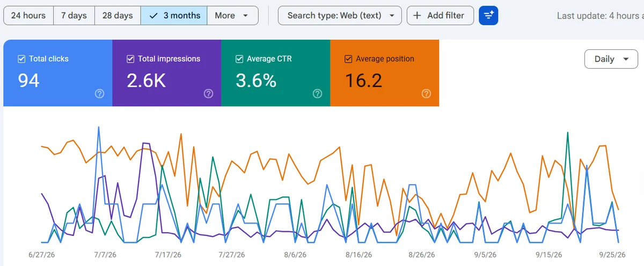Open help icon on Average position card
Image resolution: width=644 pixels, height=266 pixels.
click(x=427, y=94)
